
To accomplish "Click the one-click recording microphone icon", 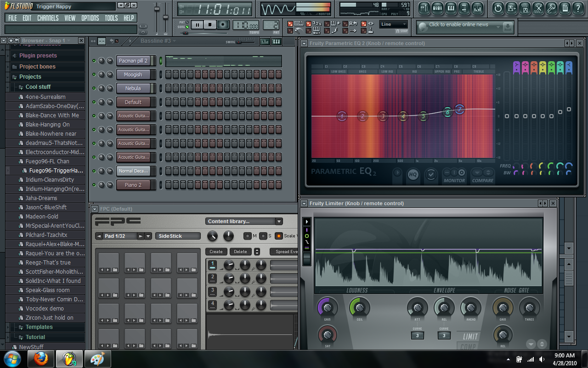I will pos(552,8).
